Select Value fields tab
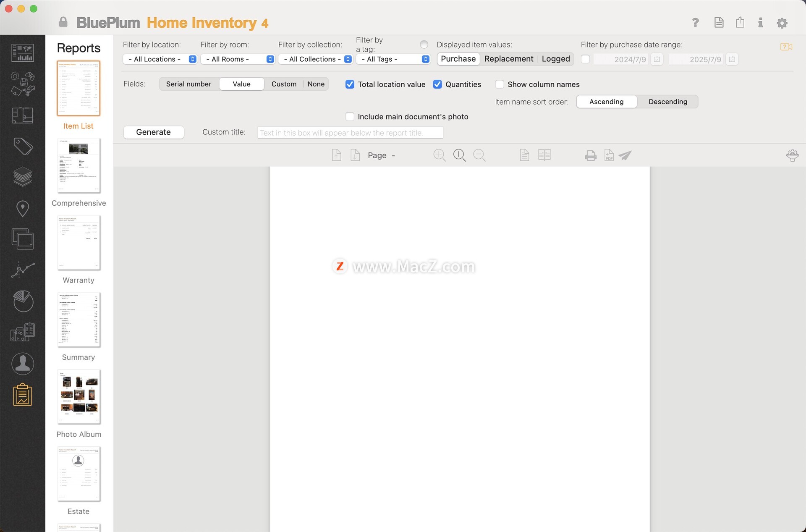The width and height of the screenshot is (806, 532). [242, 84]
